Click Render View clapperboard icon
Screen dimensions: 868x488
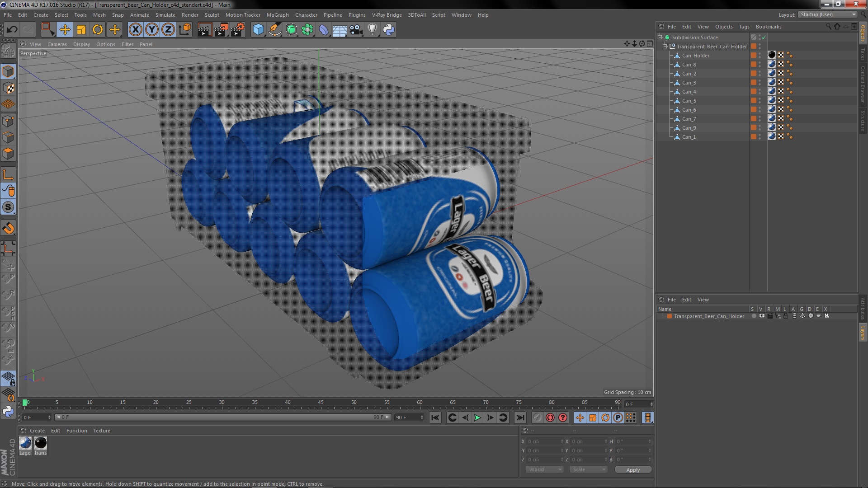[x=204, y=30]
